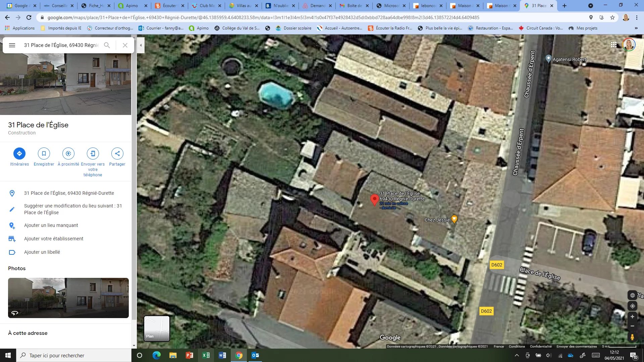The width and height of the screenshot is (644, 362).
Task: Switch to the Fiche_H browser tab
Action: 96,6
